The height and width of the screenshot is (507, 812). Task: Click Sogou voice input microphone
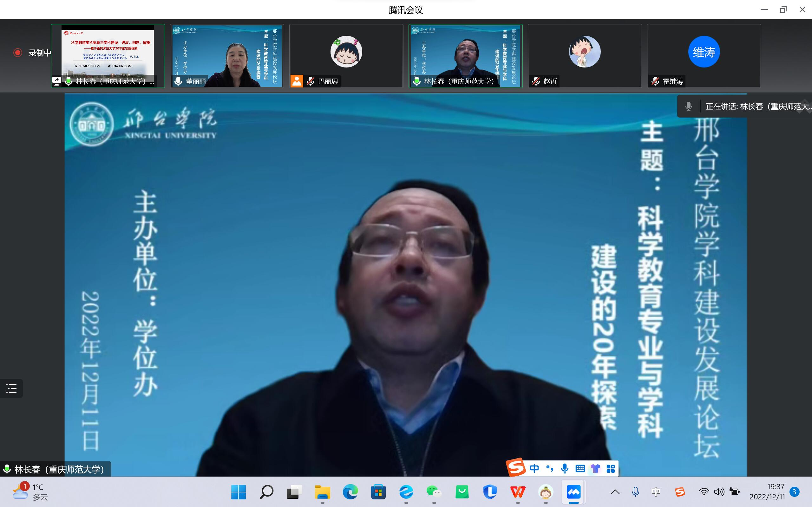[565, 468]
